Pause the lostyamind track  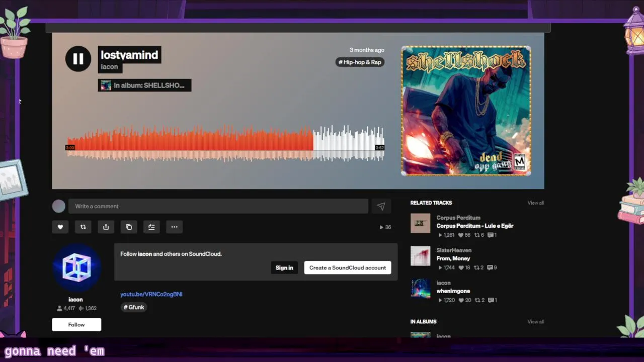[x=78, y=59]
